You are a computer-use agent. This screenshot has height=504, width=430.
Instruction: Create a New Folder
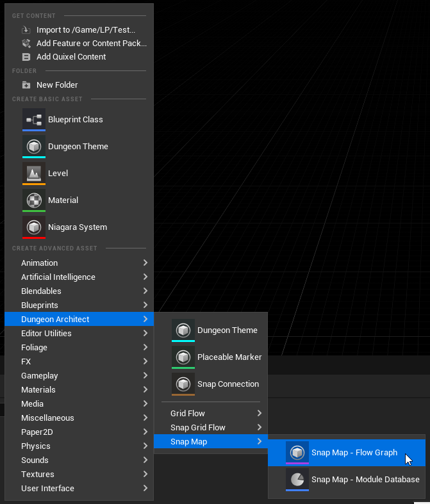(x=79, y=85)
